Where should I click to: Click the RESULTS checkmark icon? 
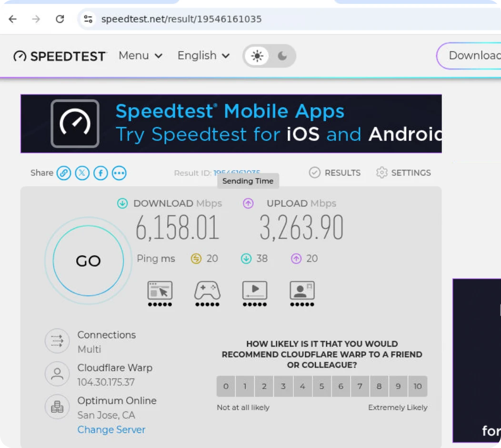314,172
